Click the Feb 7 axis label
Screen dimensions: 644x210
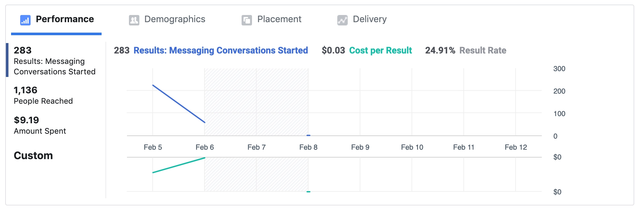(257, 147)
